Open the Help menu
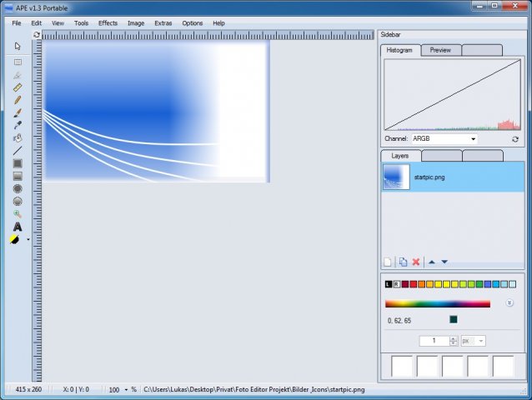Viewport: 532px width, 400px height. (x=218, y=23)
